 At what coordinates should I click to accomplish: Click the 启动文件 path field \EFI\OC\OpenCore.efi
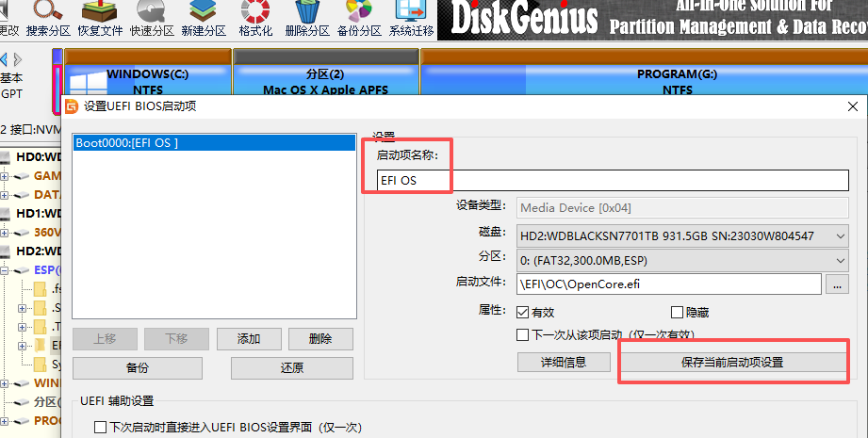pyautogui.click(x=669, y=284)
